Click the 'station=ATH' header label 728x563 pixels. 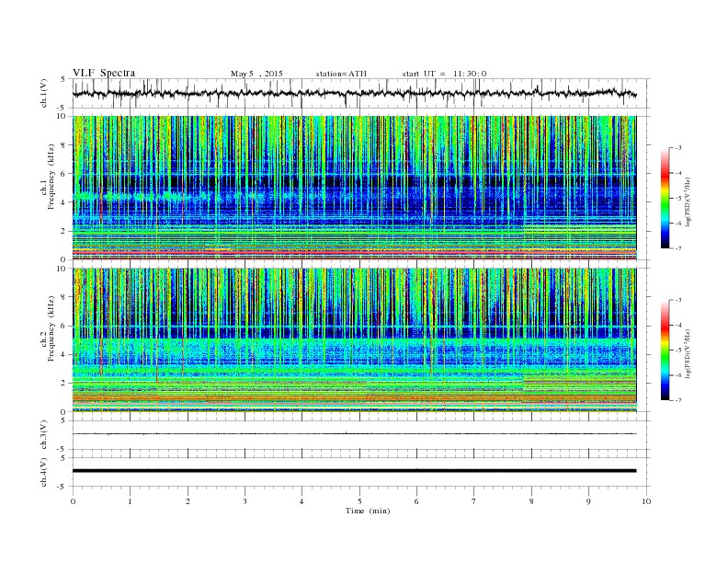[341, 74]
